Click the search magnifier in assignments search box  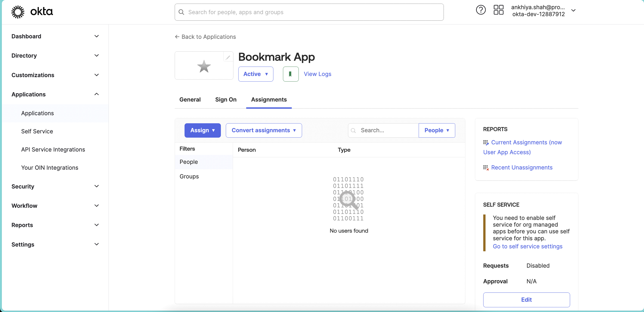[353, 130]
